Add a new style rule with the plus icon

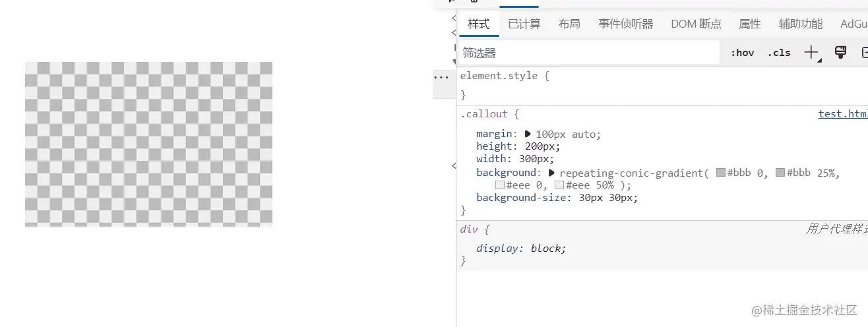[811, 53]
